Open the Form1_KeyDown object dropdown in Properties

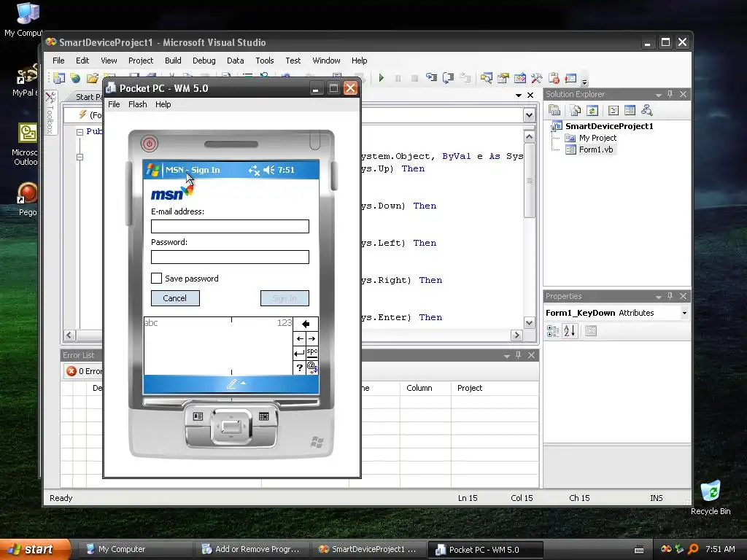(x=684, y=313)
